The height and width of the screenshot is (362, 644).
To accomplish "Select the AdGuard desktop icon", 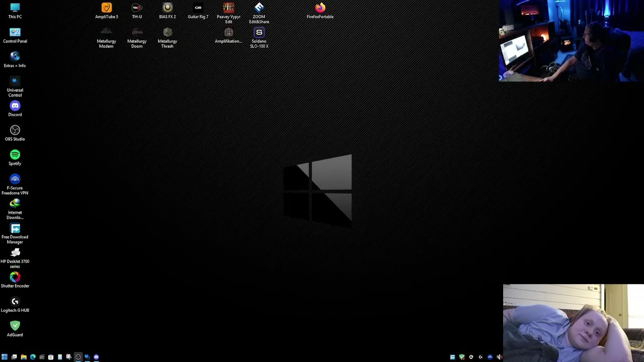I will click(15, 329).
